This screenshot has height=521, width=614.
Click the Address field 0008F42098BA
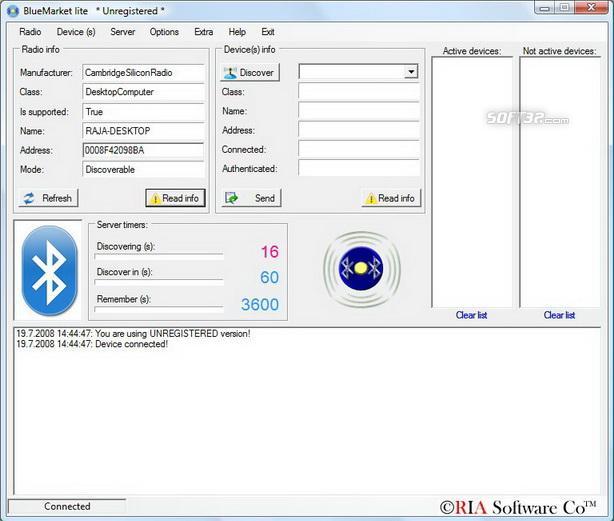143,150
